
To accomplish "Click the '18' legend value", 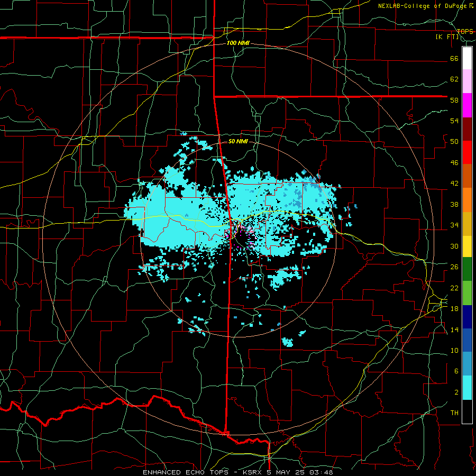I will click(454, 308).
